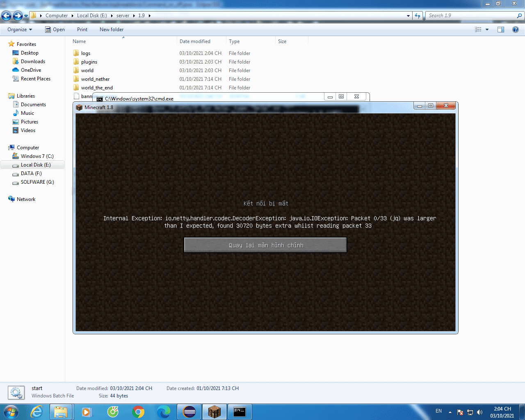Select DATA (F:) drive in navigation pane
Viewport: 525px width, 420px height.
31,173
